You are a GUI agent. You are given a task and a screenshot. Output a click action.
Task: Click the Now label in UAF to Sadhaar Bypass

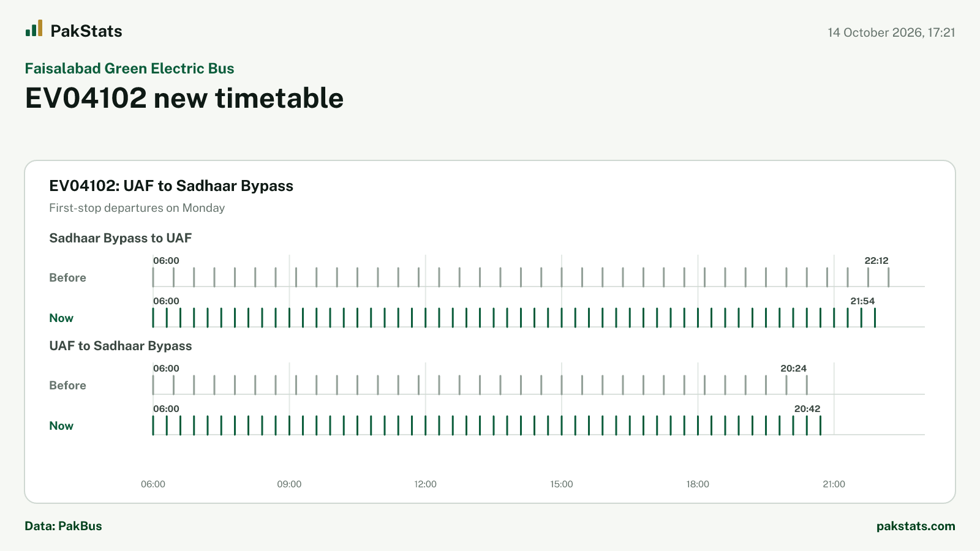pyautogui.click(x=61, y=426)
